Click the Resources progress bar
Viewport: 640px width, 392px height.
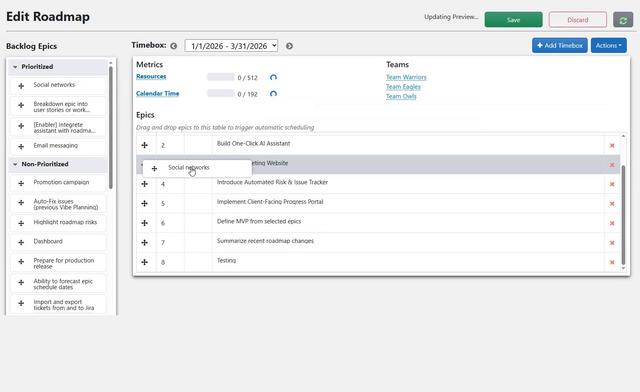[220, 77]
